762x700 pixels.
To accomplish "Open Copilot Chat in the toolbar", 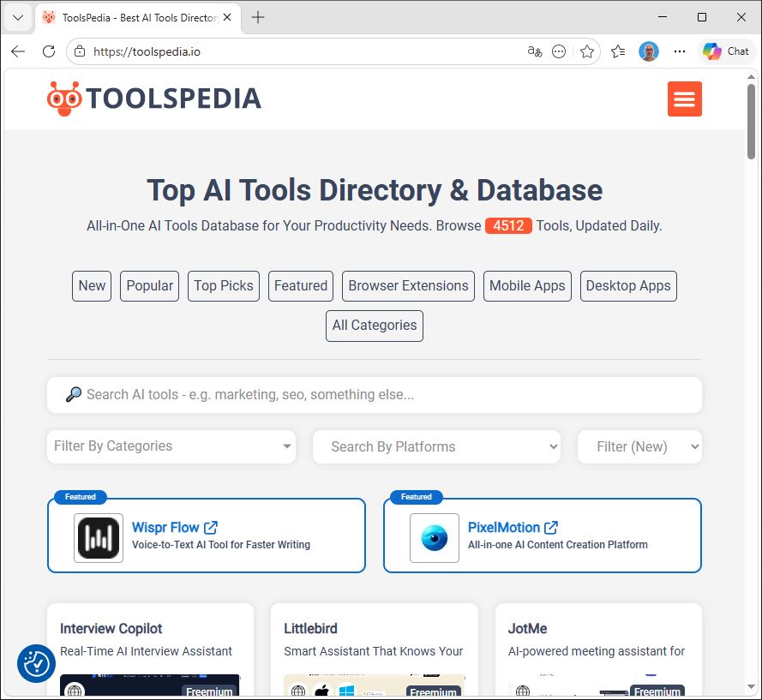I will (x=726, y=51).
